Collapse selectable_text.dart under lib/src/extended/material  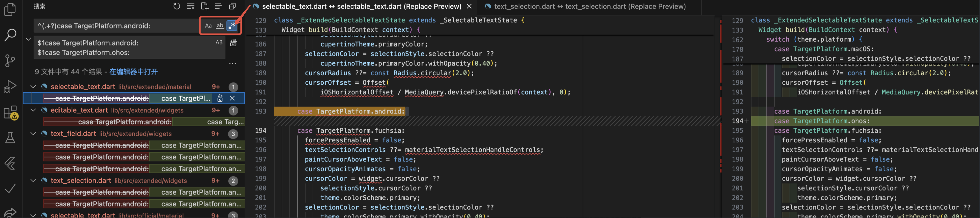pos(33,87)
